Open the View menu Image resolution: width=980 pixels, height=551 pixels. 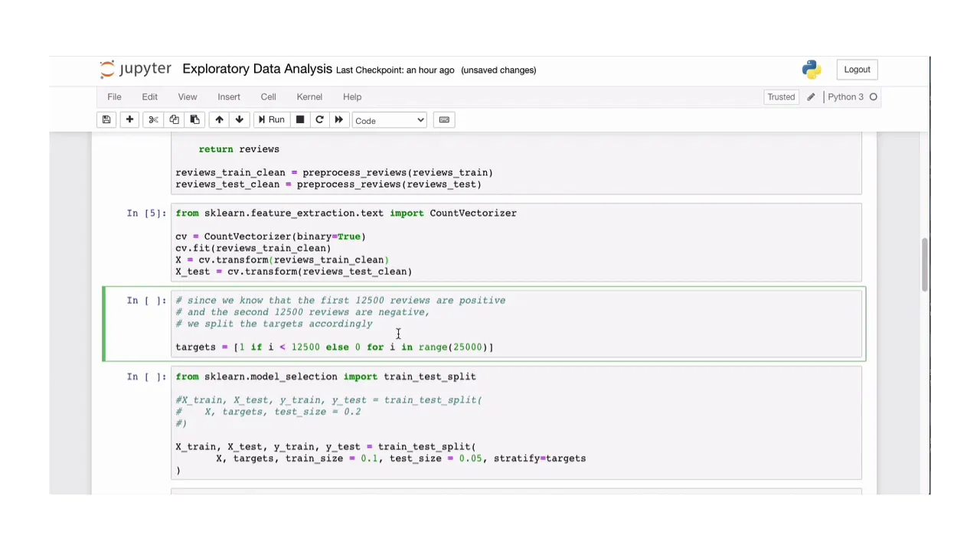coord(188,97)
